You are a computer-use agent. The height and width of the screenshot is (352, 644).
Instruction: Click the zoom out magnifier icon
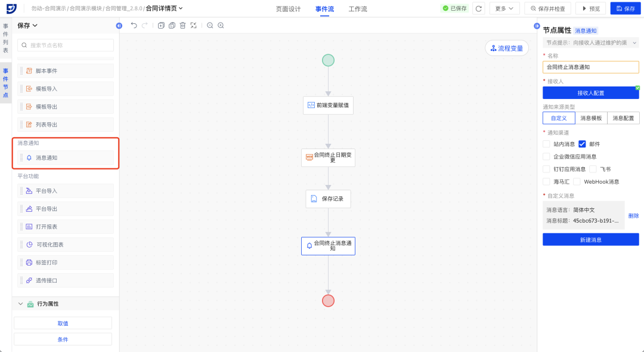click(x=210, y=26)
